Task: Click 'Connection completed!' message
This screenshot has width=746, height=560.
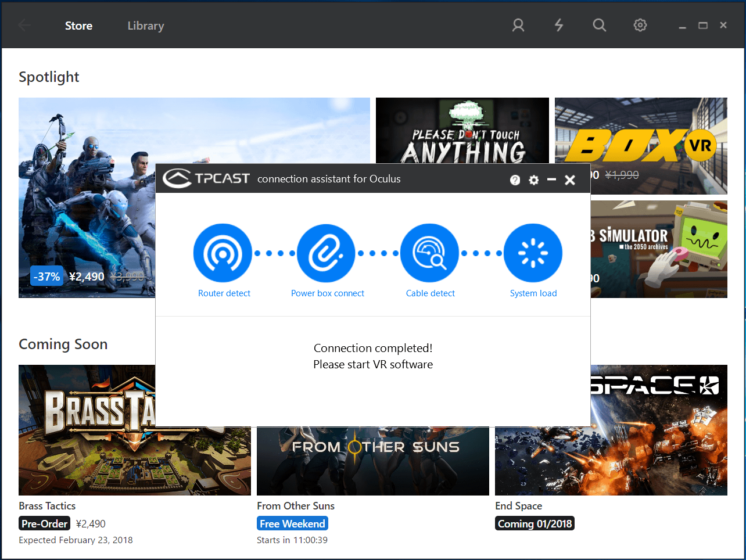Action: pos(373,348)
